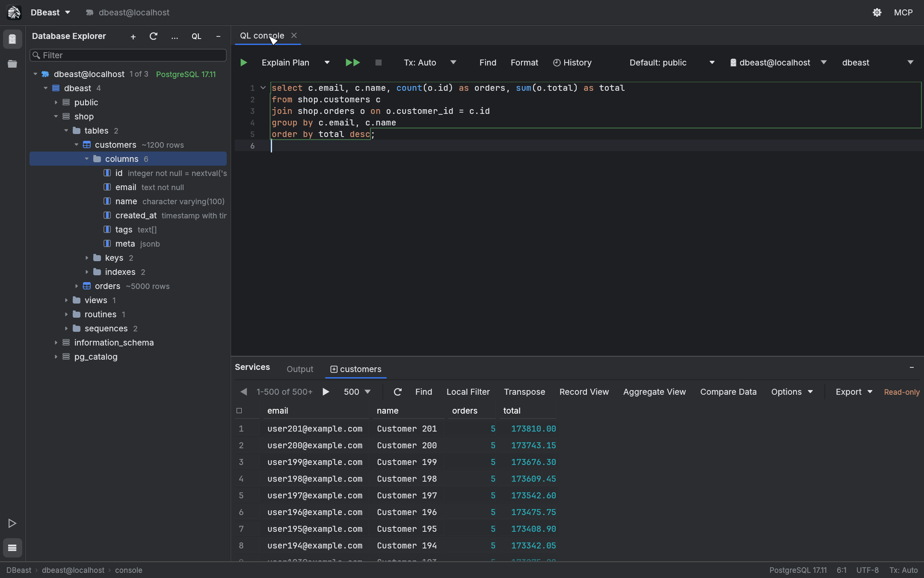Open Aggregate View
Screen dimensions: 924x578
(x=654, y=392)
